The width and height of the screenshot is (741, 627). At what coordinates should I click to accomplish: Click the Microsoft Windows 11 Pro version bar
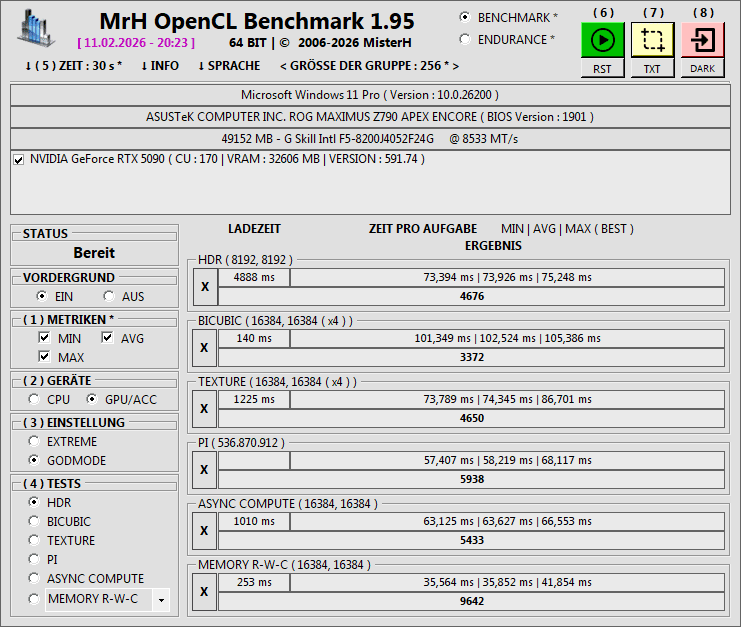pos(370,95)
